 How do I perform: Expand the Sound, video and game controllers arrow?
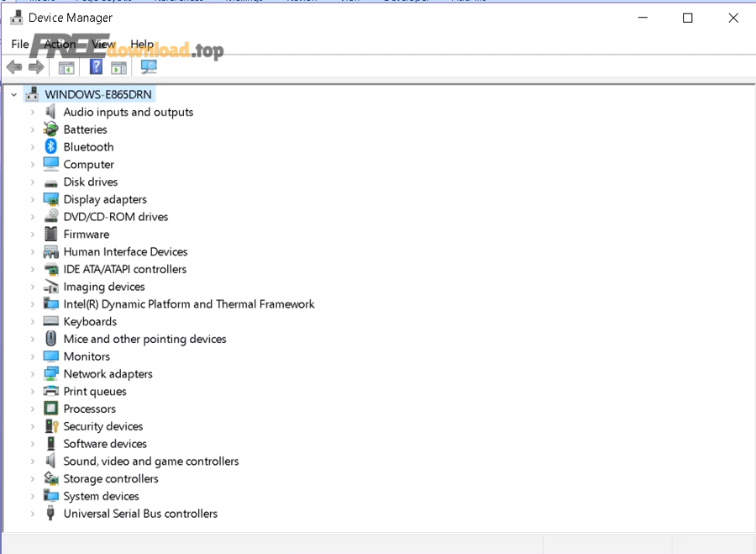(x=32, y=462)
